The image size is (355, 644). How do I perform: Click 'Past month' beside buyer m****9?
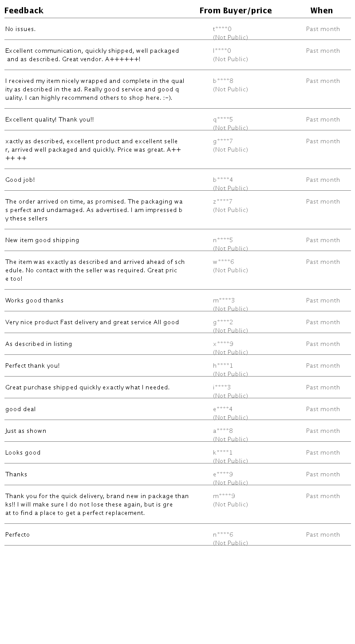coord(323,496)
